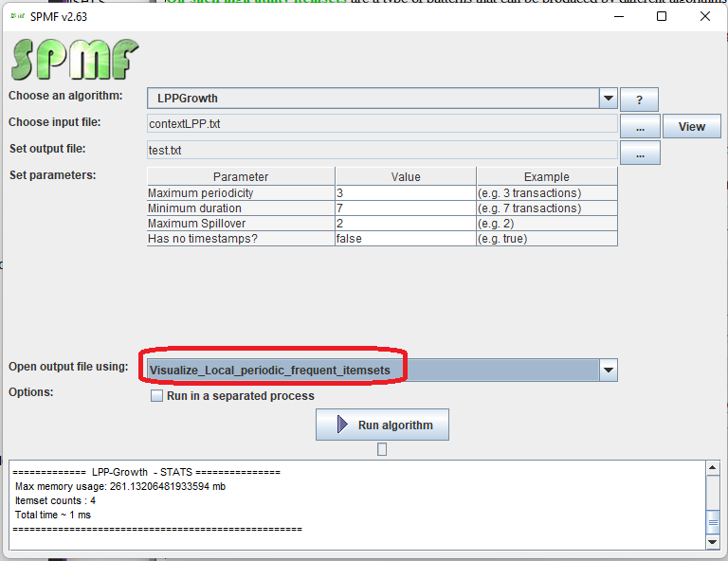Click the View input file button
The width and height of the screenshot is (728, 561).
tap(691, 126)
